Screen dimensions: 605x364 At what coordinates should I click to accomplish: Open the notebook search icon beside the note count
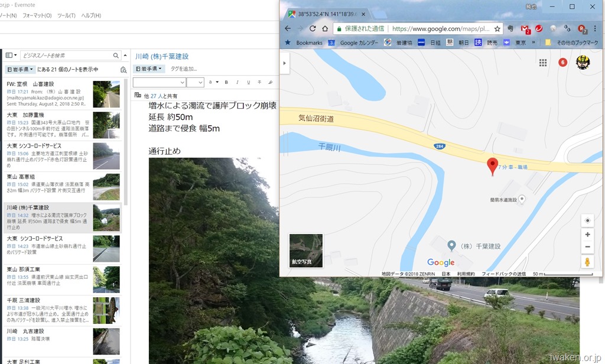pyautogui.click(x=123, y=70)
